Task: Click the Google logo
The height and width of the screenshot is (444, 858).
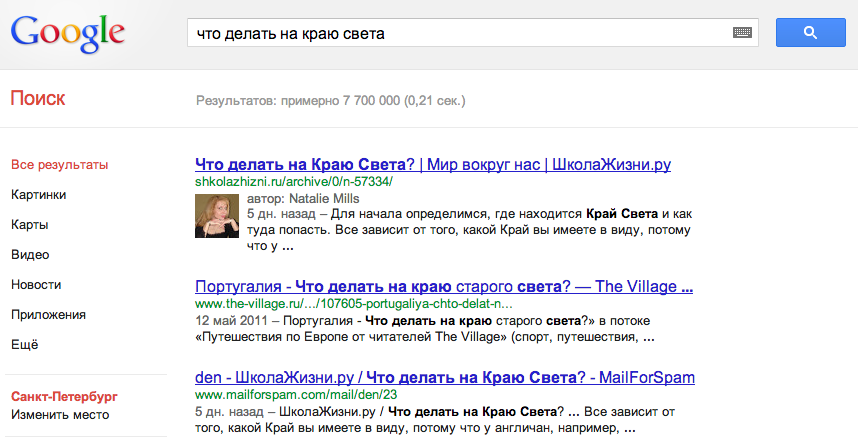Action: point(68,34)
